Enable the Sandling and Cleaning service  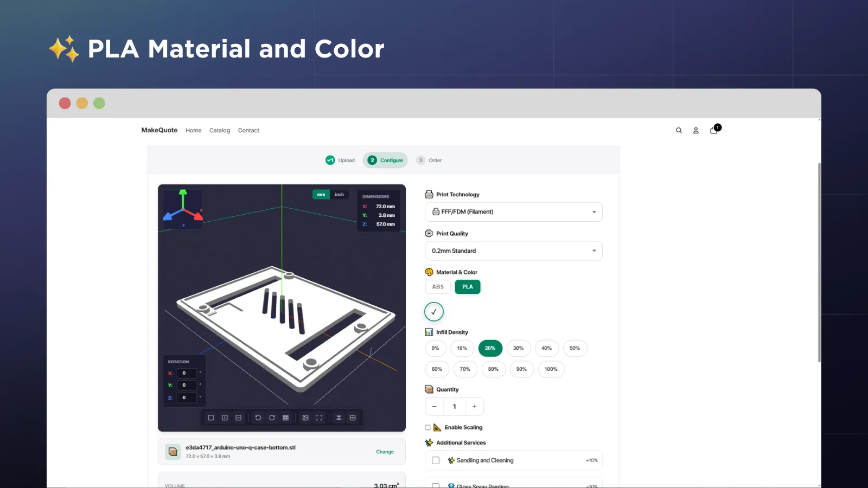[x=436, y=460]
